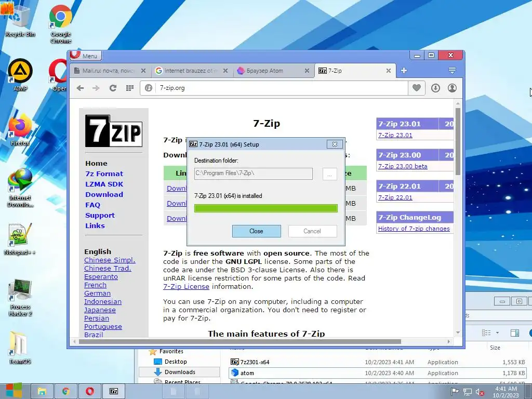Select Desktop in Explorer Favorites

click(x=176, y=362)
